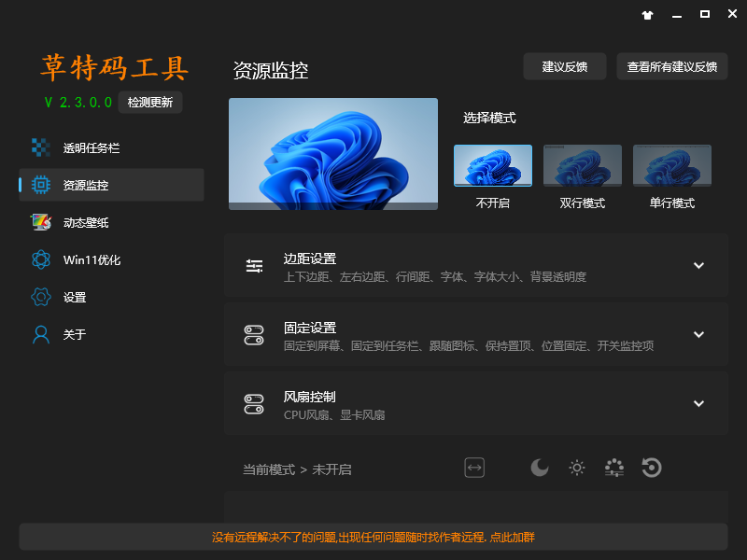Click the CPU风扇、显卡风扇 description
Image resolution: width=747 pixels, height=560 pixels.
tap(334, 415)
